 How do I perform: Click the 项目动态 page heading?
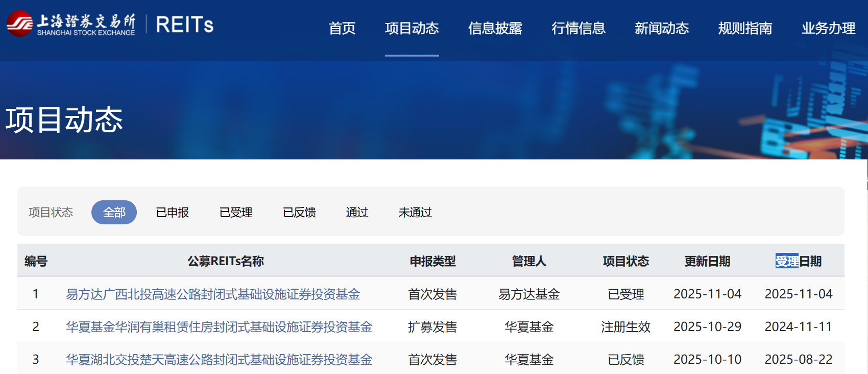click(x=64, y=120)
